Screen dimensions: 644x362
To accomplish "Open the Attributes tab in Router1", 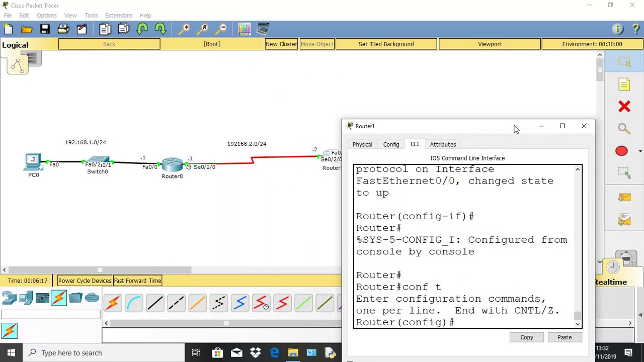I will 443,144.
